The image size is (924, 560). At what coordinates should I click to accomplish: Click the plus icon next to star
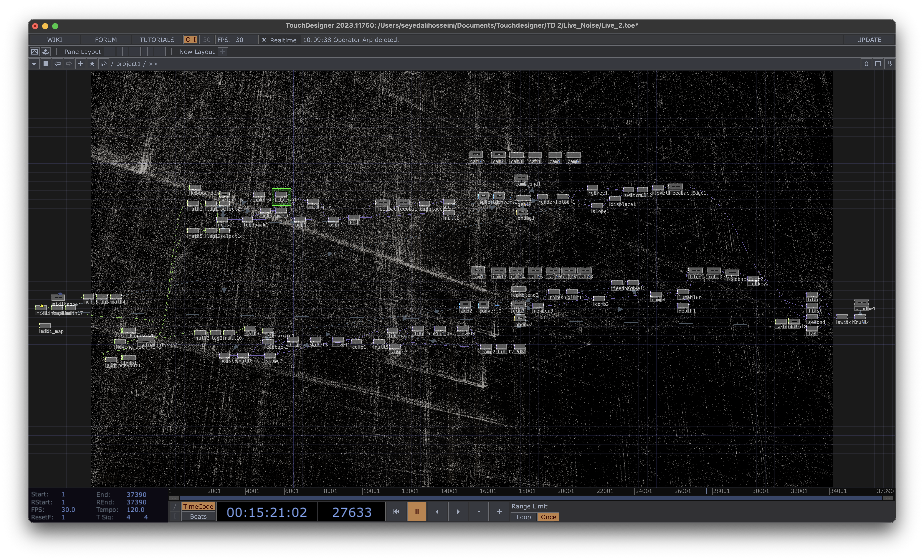(80, 64)
